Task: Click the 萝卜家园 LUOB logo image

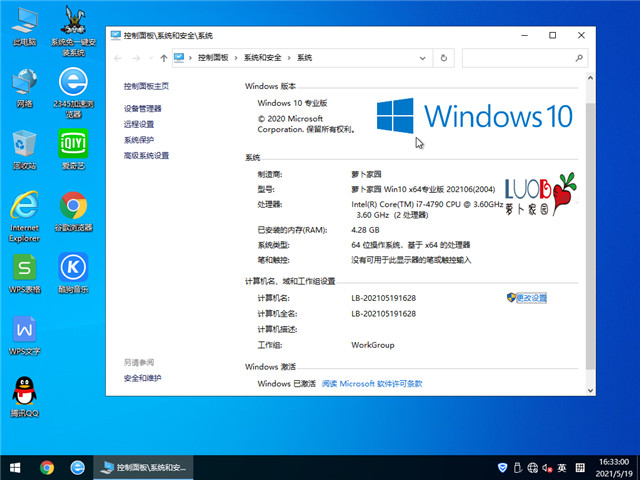Action: coord(540,194)
